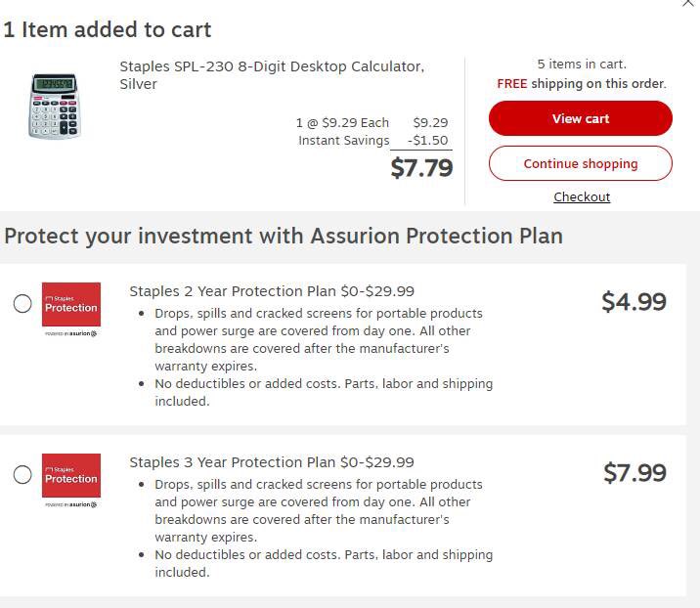Viewport: 700px width, 608px height.
Task: Click the Staples 3 Year Protection Plan title
Action: point(272,462)
